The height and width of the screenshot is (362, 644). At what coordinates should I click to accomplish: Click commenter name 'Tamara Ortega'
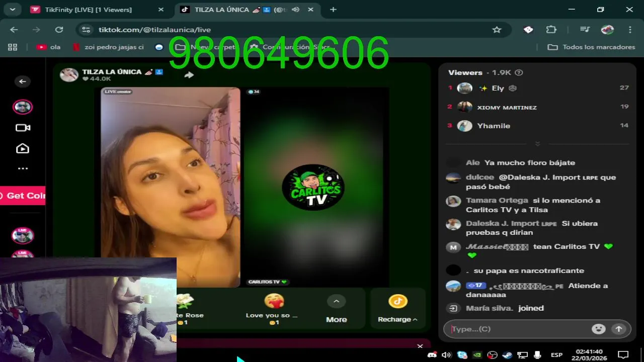pos(497,200)
